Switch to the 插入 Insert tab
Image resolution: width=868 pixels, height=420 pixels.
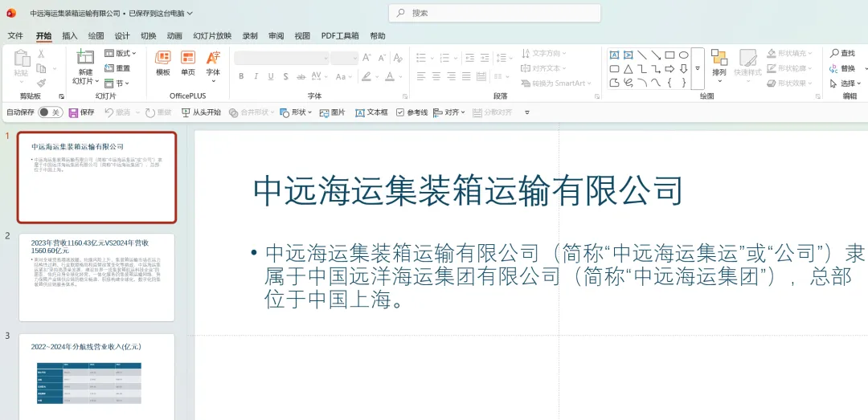coord(70,36)
